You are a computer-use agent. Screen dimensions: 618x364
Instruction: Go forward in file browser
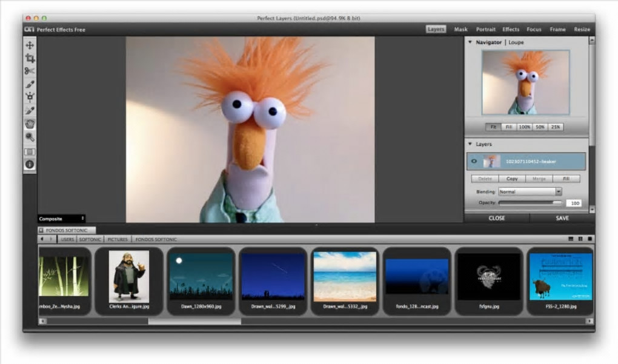click(x=51, y=239)
